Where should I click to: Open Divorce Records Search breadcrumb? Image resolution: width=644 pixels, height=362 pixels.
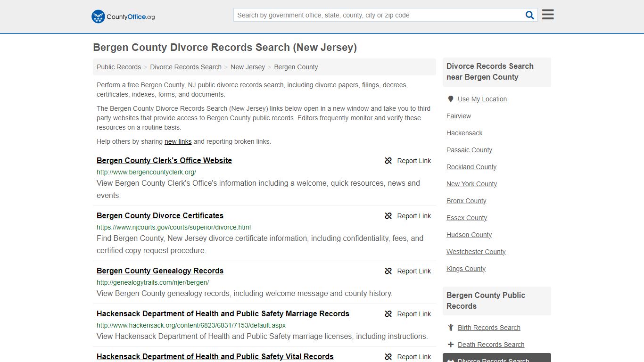(186, 67)
